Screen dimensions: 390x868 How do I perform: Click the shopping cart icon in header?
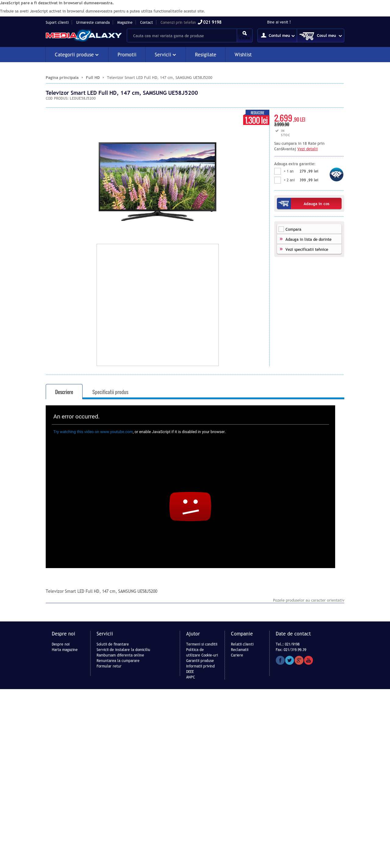(307, 36)
